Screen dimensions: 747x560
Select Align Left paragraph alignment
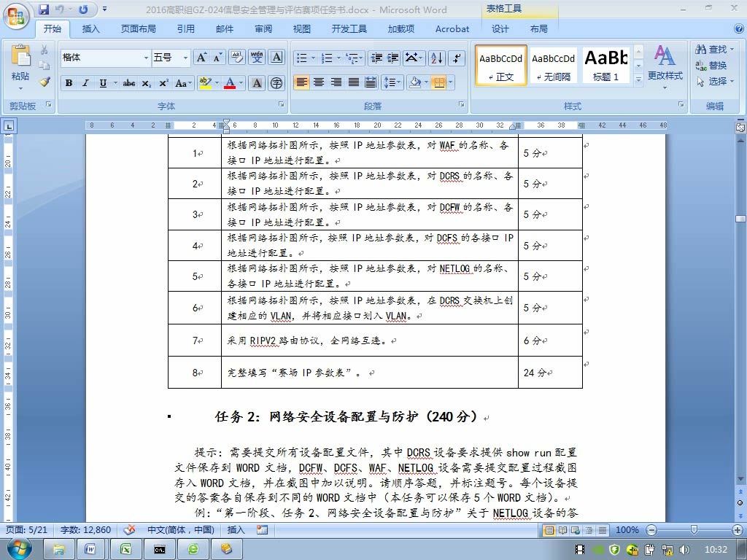pyautogui.click(x=301, y=82)
